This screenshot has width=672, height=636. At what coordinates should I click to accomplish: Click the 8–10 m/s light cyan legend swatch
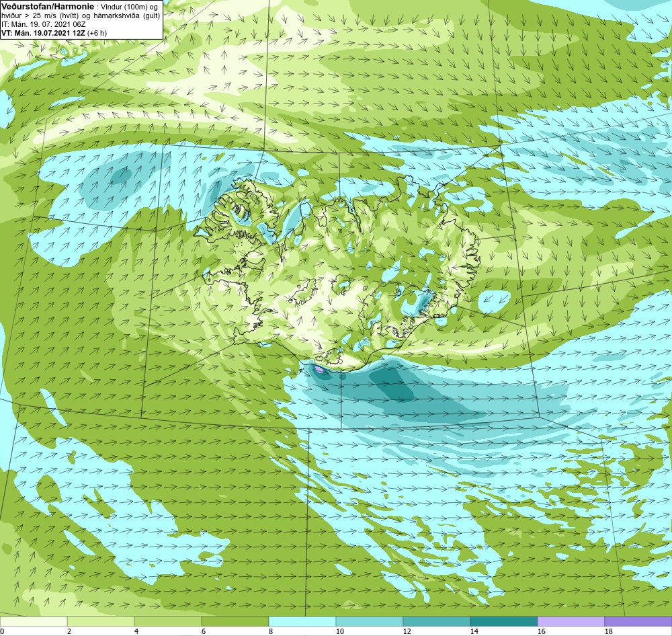coord(302,621)
